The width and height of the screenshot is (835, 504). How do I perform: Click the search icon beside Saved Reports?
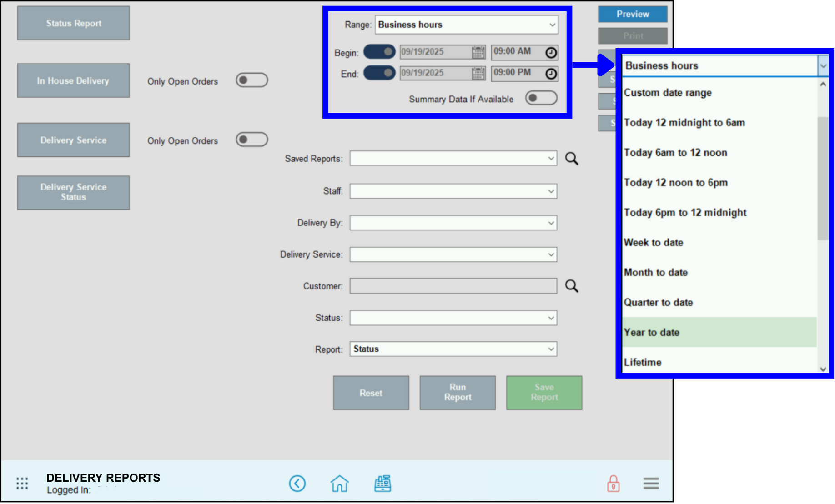click(572, 159)
